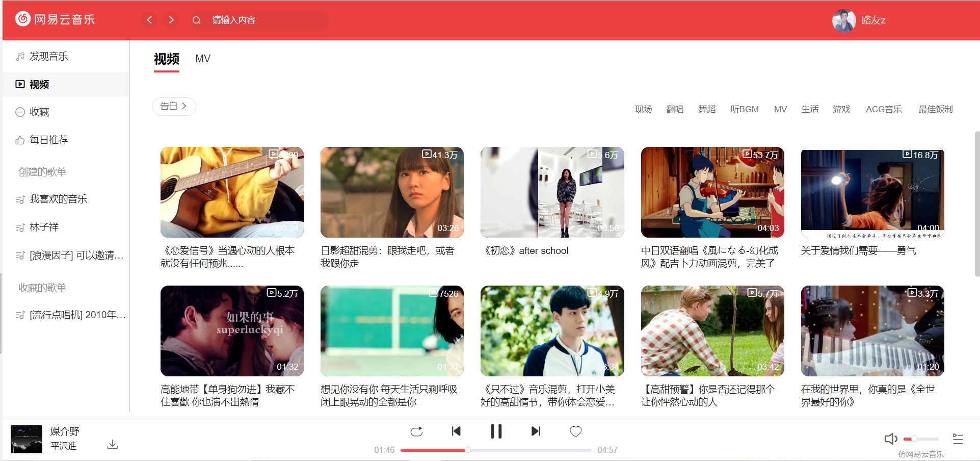This screenshot has width=980, height=461.
Task: Open the 我喜欢的音乐 playlist
Action: tap(58, 199)
